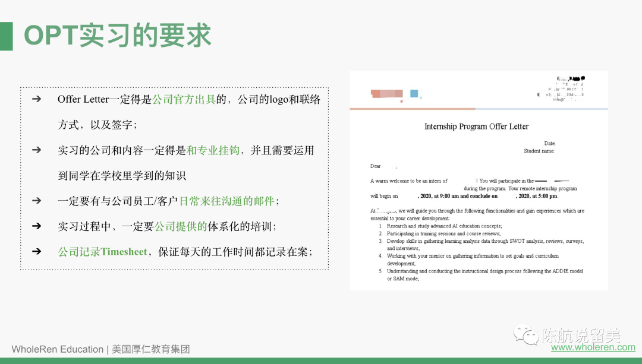
Task: Click the arrow bullet beside the Offer Letter line
Action: pyautogui.click(x=37, y=99)
